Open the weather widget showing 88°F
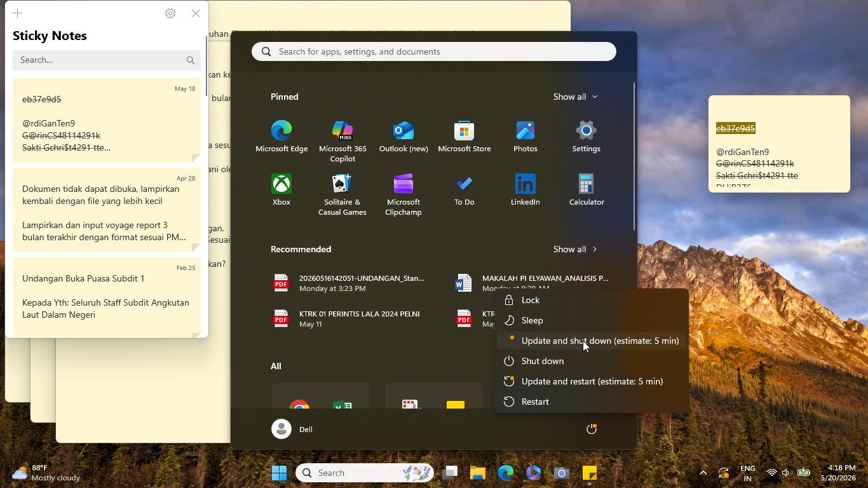 point(46,473)
